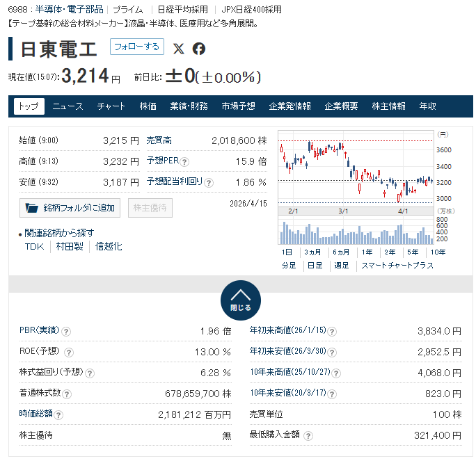The width and height of the screenshot is (476, 461).
Task: Click the 年初来安値(26/3/30) link
Action: tap(288, 351)
